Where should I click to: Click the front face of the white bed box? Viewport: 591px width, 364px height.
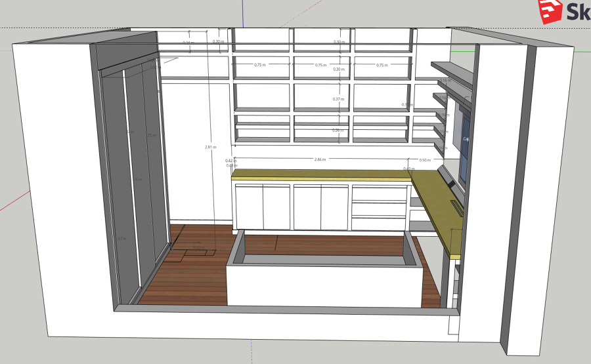[x=322, y=286]
